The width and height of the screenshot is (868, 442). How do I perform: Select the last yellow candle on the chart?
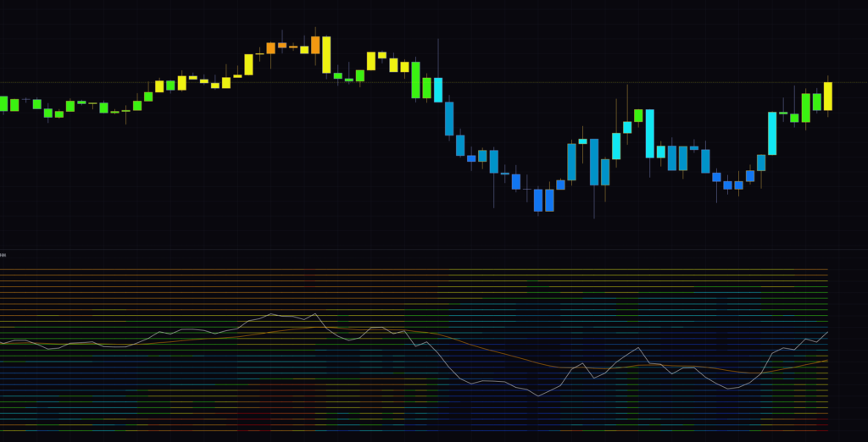pyautogui.click(x=827, y=97)
